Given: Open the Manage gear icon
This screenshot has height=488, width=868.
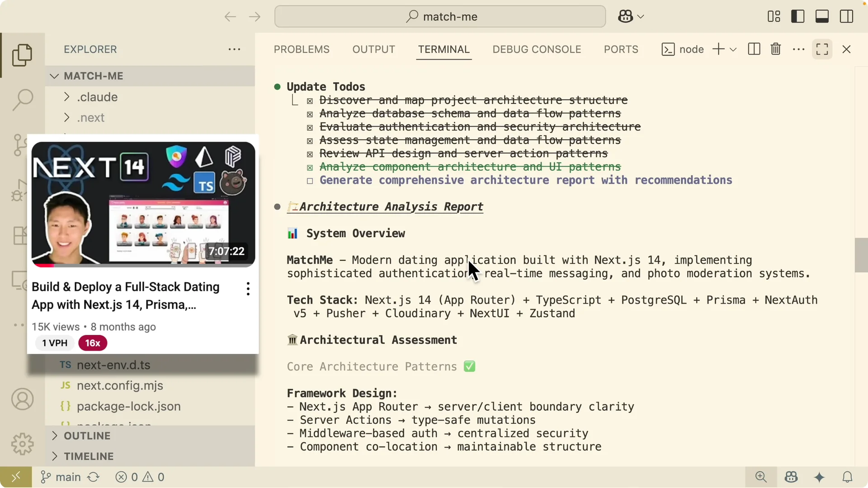Looking at the screenshot, I should (22, 444).
